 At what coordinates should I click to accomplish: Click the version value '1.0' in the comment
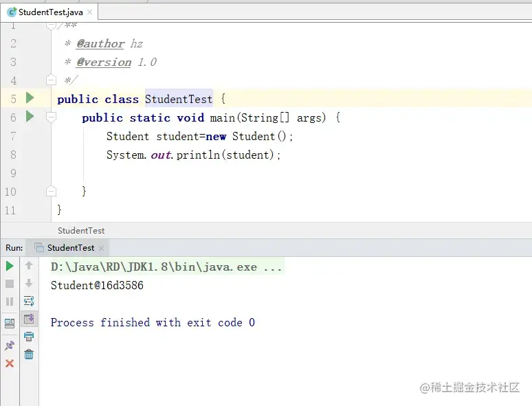pos(147,62)
